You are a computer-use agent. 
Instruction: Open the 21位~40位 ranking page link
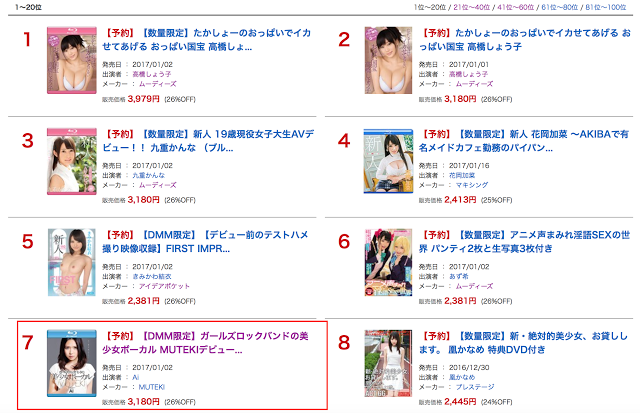tap(471, 7)
